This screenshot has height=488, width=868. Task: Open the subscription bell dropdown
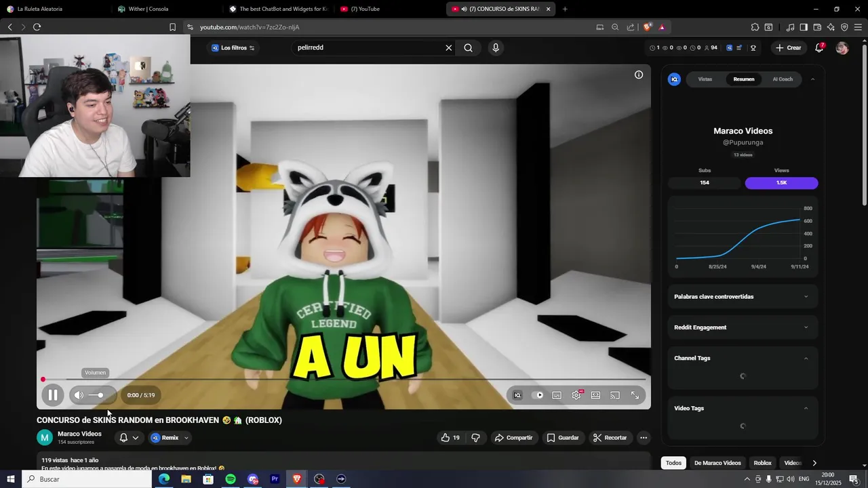(129, 438)
